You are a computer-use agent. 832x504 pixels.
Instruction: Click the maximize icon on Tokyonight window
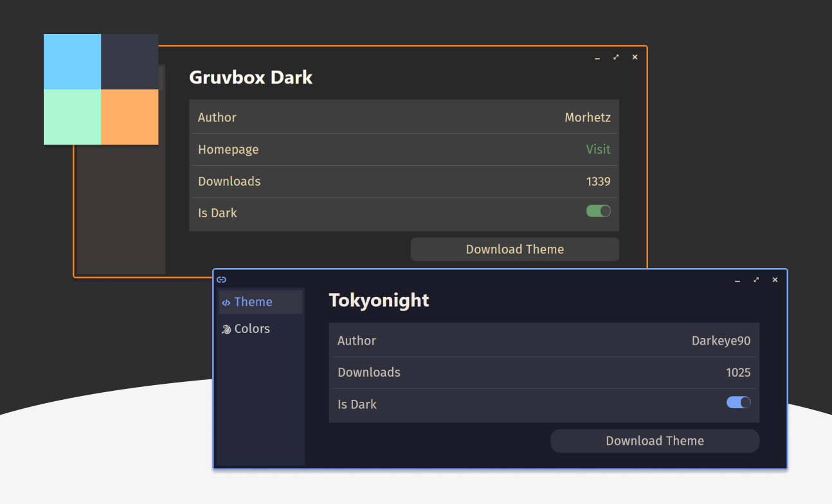755,280
